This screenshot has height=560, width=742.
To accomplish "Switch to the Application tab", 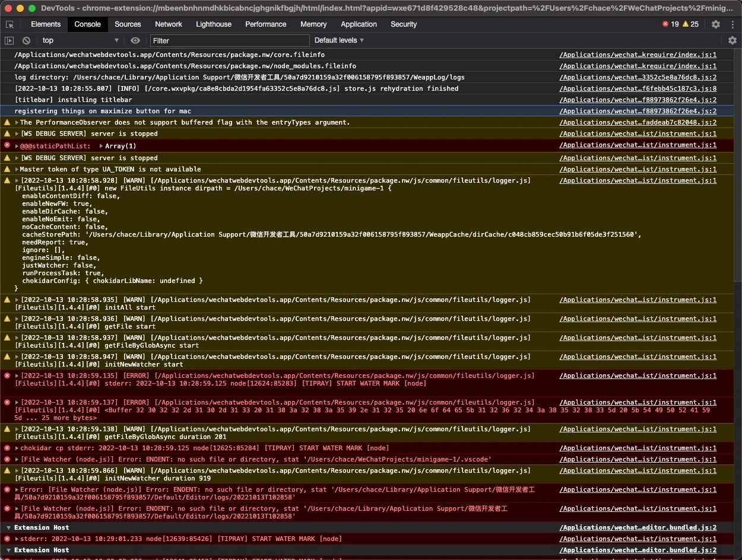I will coord(359,24).
